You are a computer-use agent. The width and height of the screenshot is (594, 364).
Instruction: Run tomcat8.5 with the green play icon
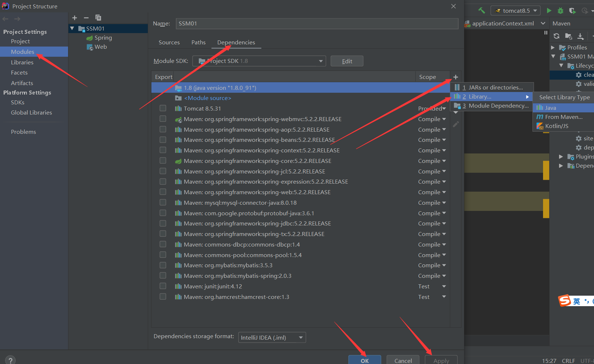coord(549,11)
